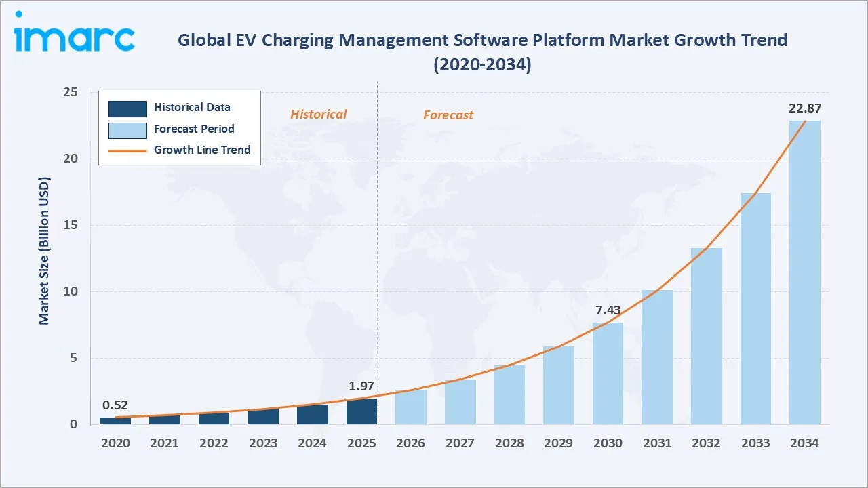Click the "2024" x-axis label
This screenshot has width=868, height=488.
pos(313,443)
